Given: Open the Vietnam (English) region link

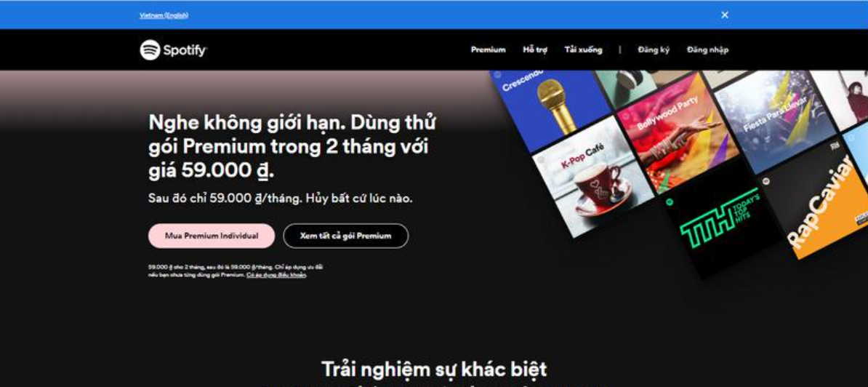Looking at the screenshot, I should tap(164, 15).
